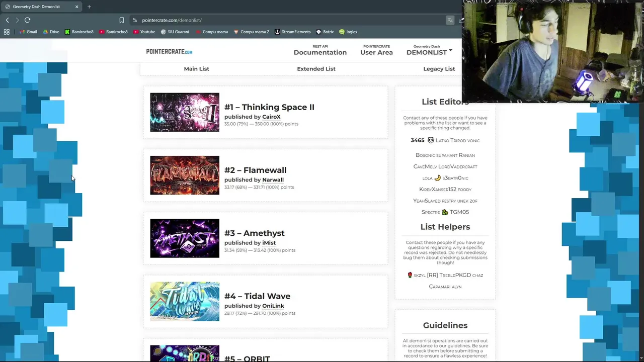The width and height of the screenshot is (644, 362).
Task: Open the Geometry Dash Demonlist menu
Action: (x=427, y=50)
